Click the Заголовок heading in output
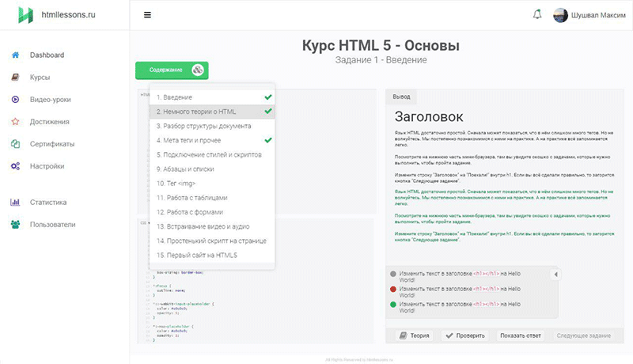633x364 pixels. (x=429, y=116)
